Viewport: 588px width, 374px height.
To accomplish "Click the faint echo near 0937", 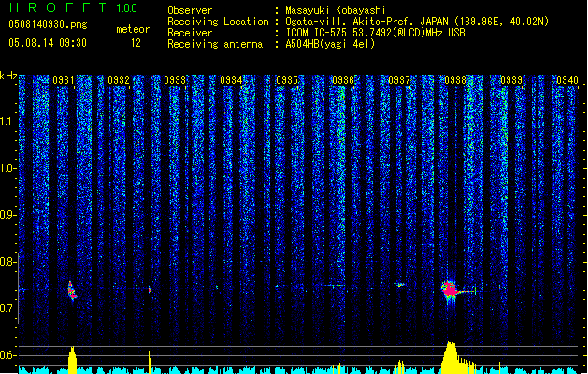I will click(x=400, y=285).
